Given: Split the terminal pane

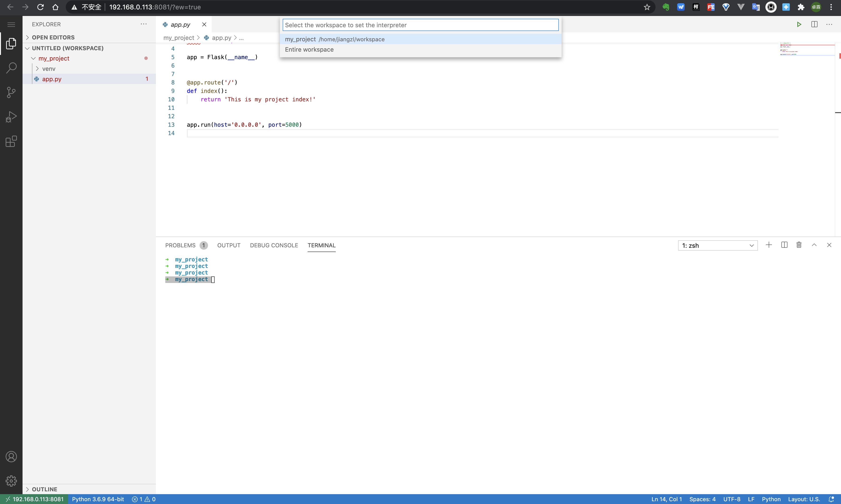Looking at the screenshot, I should point(784,245).
